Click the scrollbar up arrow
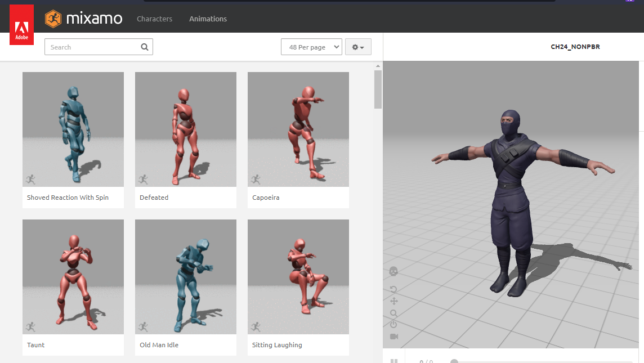This screenshot has height=363, width=644. 378,66
